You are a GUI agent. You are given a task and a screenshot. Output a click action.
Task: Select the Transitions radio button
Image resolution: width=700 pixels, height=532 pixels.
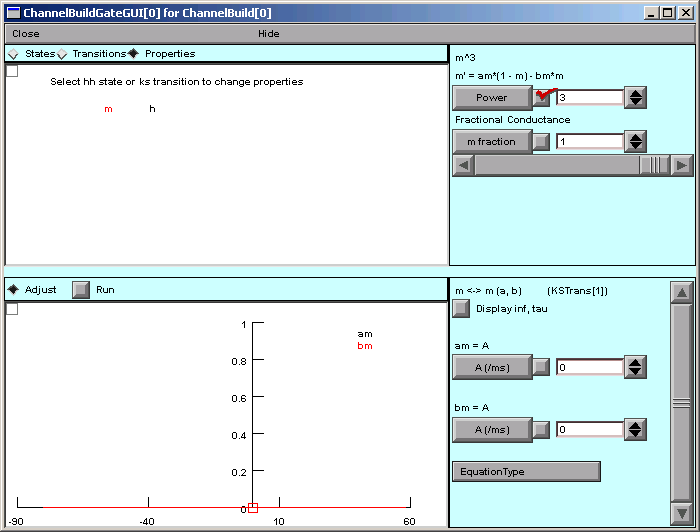click(x=62, y=54)
